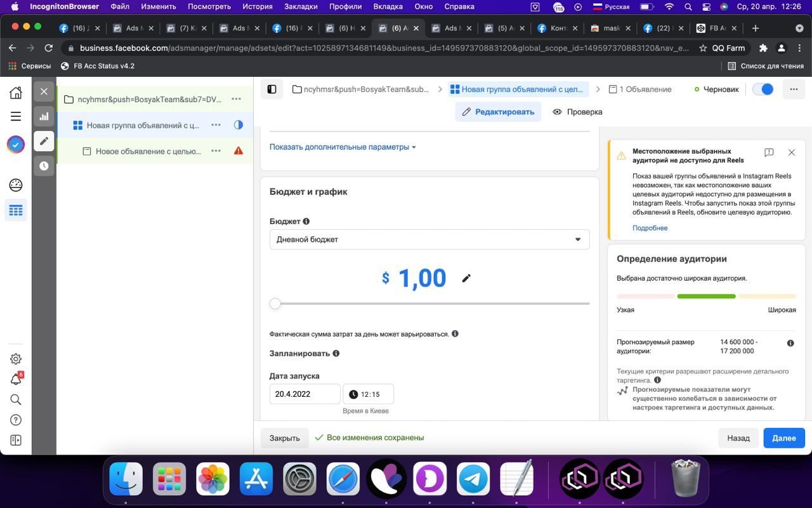Image resolution: width=812 pixels, height=508 pixels.
Task: Open FB Acc Status v4.2 bookmark
Action: point(98,66)
